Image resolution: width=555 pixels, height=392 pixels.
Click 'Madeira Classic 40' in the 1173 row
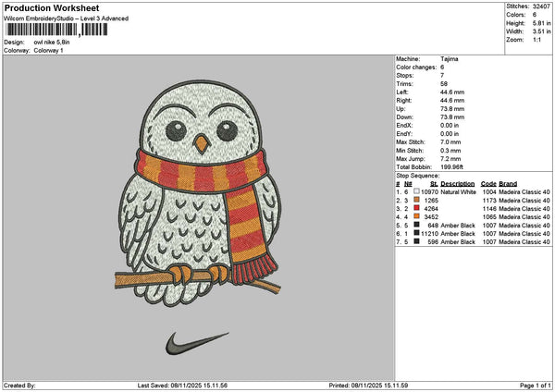[x=524, y=201]
